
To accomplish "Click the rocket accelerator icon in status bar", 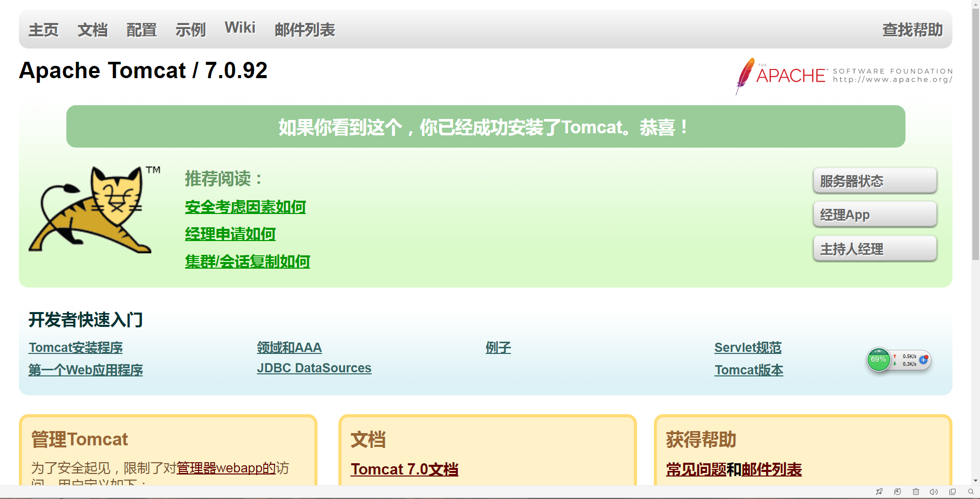I will point(879,492).
